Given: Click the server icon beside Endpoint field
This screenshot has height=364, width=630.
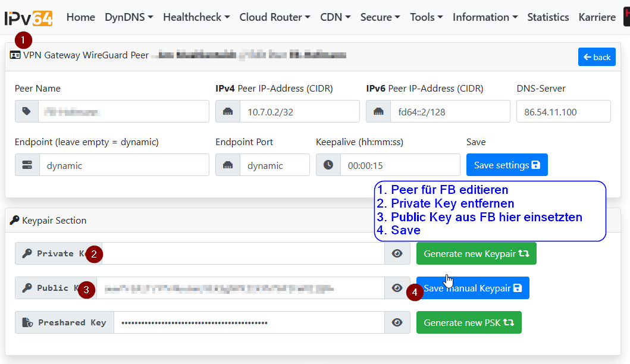Looking at the screenshot, I should click(27, 165).
